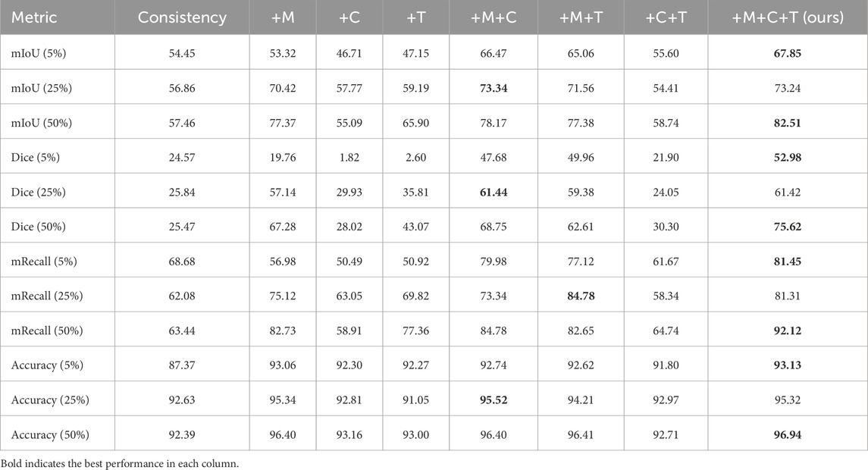Screen dimensions: 868x470
Task: Click the bold 96.94 accuracy cell
Action: tap(787, 435)
